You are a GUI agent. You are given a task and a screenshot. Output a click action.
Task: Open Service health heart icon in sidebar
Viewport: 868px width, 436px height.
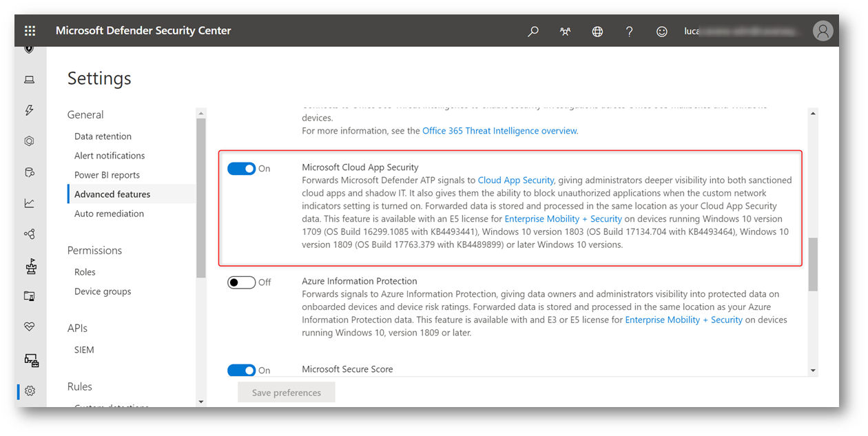click(x=30, y=327)
